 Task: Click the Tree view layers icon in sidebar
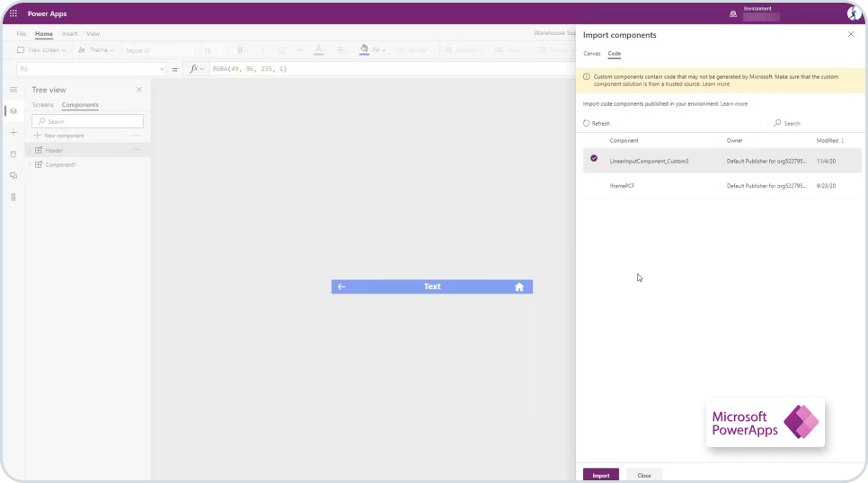[x=13, y=111]
